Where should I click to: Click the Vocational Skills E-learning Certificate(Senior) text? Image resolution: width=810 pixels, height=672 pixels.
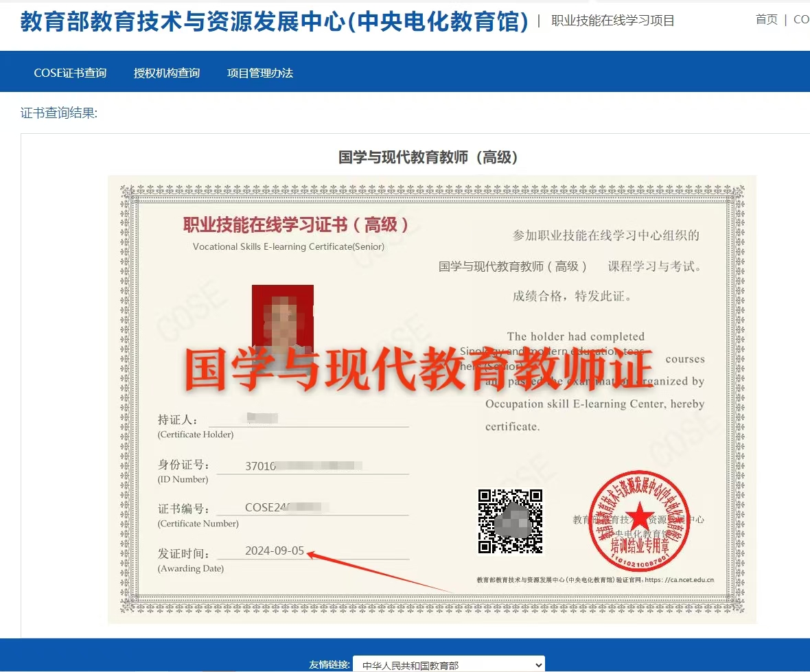coord(288,246)
